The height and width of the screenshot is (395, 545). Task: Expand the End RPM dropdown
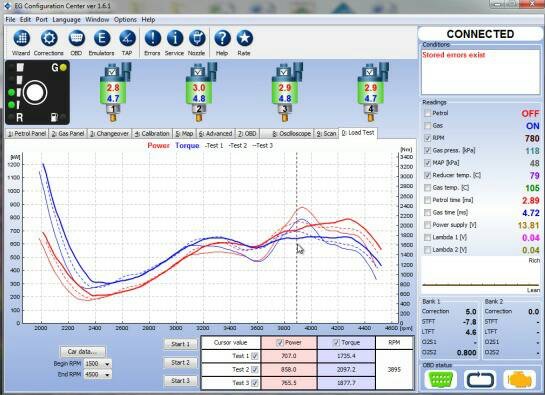click(107, 375)
